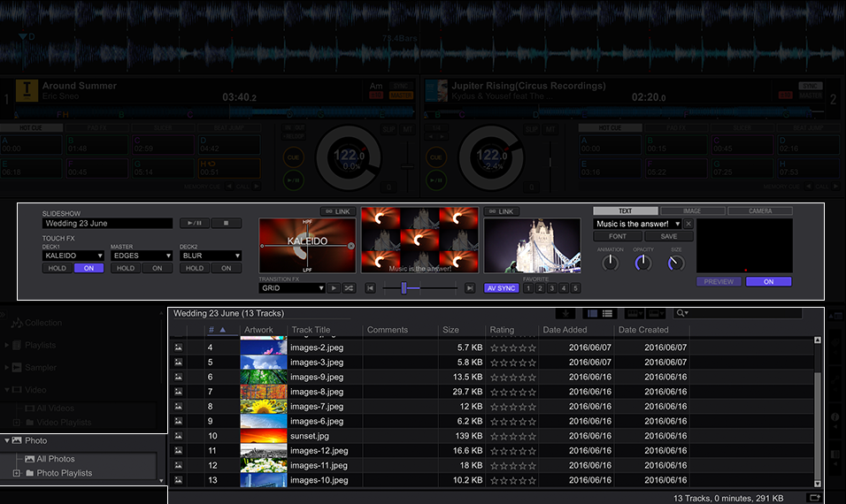Click the Tower Bridge deck 2 video preview
This screenshot has width=846, height=504.
(x=532, y=245)
